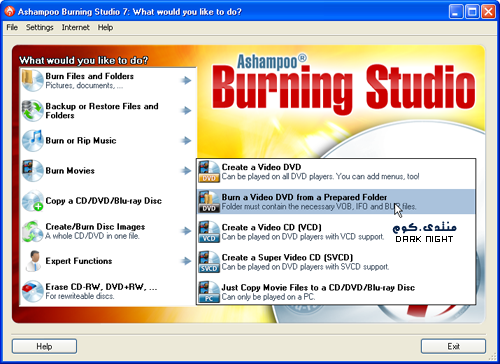Viewport: 500px width, 364px height.
Task: Select the Copy a CD/DVD/Blu-ray Disc label
Action: 104,201
